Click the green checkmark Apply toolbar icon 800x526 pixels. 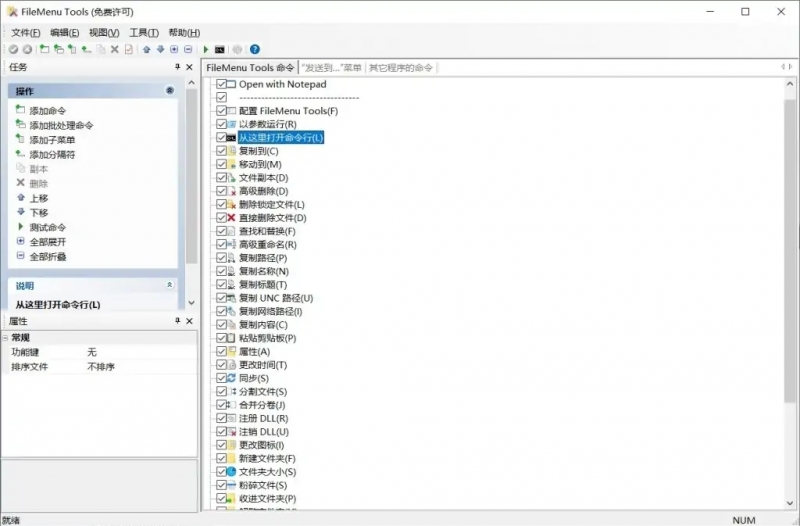[14, 49]
